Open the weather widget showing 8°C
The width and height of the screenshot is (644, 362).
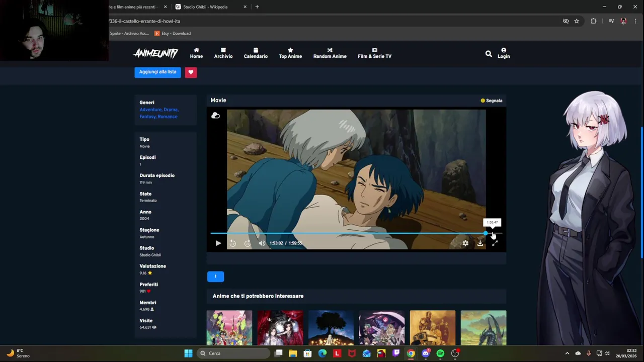[x=18, y=353]
